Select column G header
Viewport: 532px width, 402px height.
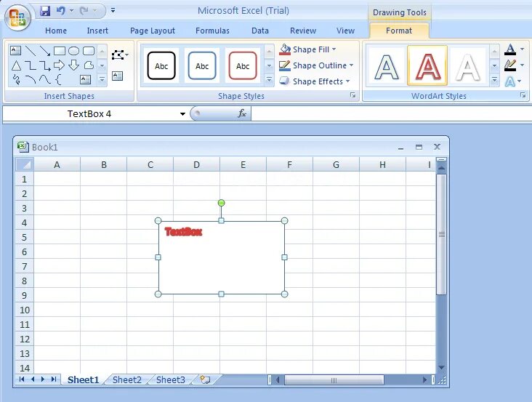[x=336, y=164]
